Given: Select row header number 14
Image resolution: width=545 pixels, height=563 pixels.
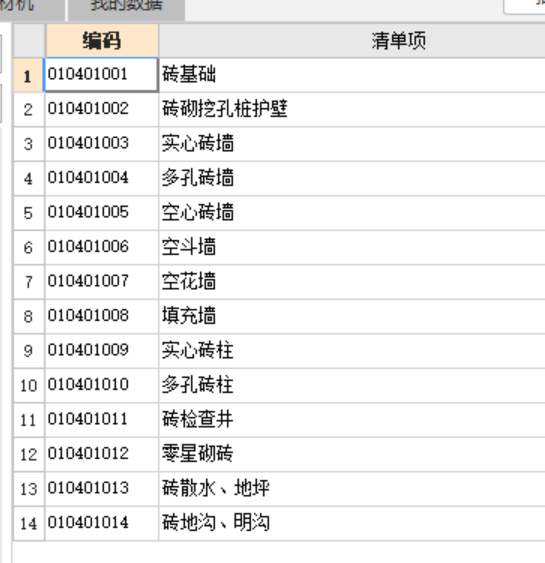Looking at the screenshot, I should (29, 523).
